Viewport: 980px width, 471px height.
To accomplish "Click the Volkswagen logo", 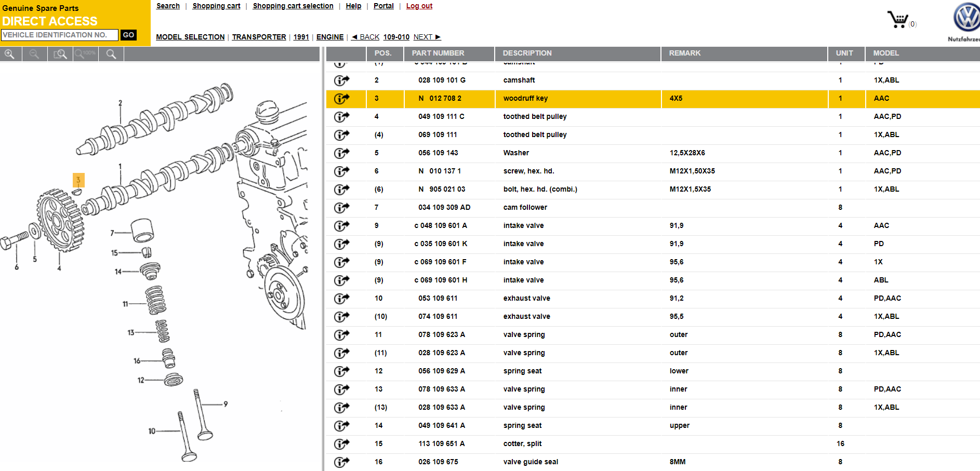I will coord(965,18).
